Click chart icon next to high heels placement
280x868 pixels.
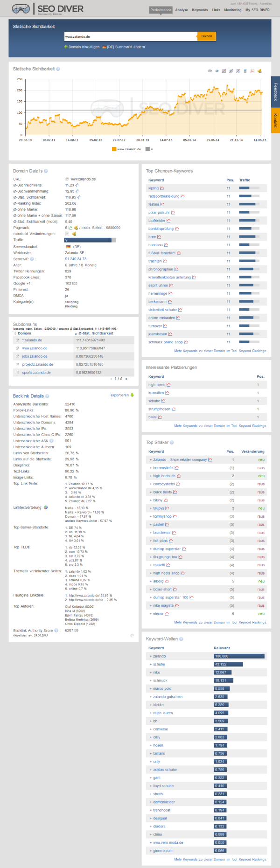click(x=168, y=385)
